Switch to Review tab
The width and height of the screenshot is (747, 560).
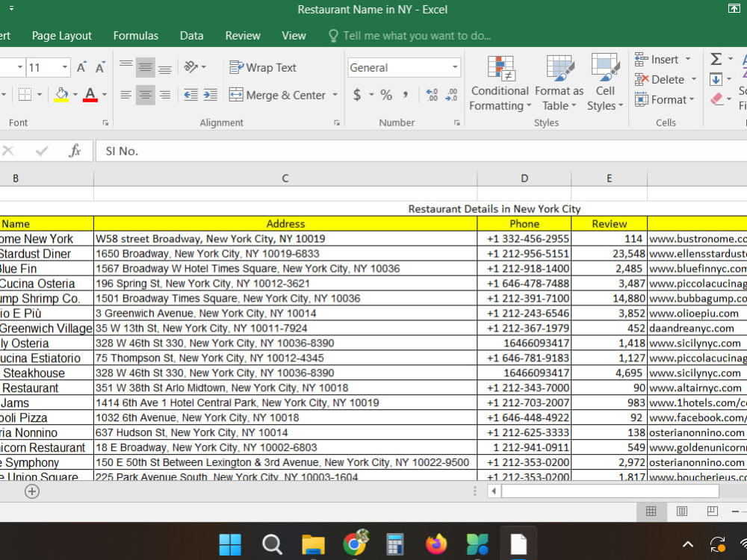(x=243, y=36)
